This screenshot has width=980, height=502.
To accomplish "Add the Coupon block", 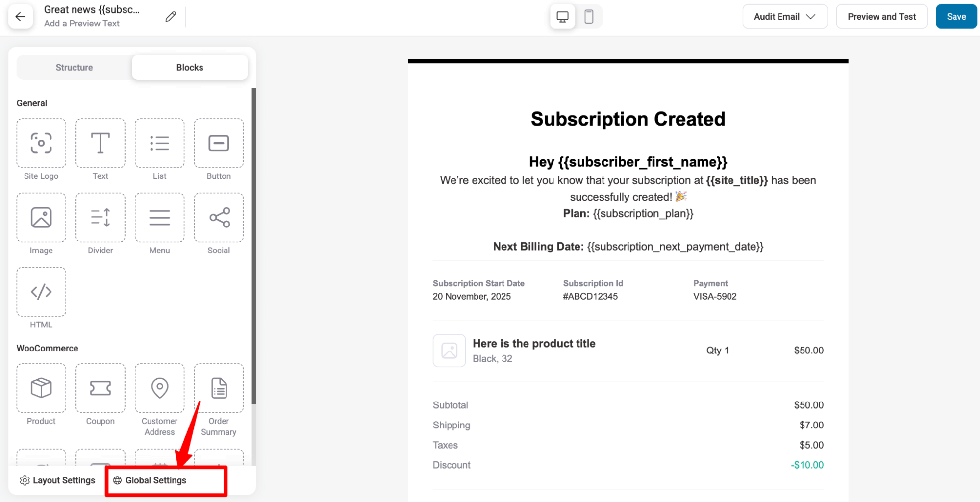I will pos(100,388).
